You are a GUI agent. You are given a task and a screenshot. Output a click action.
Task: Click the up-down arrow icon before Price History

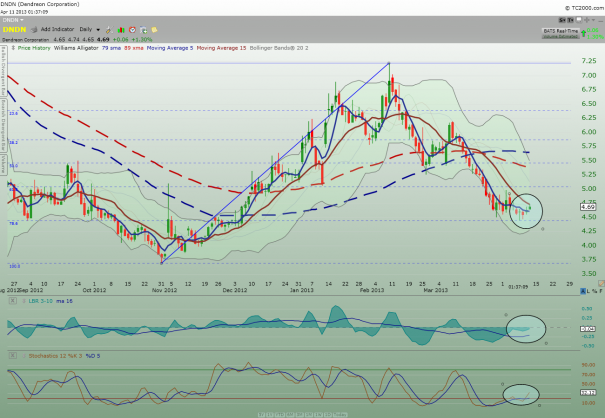pyautogui.click(x=13, y=48)
